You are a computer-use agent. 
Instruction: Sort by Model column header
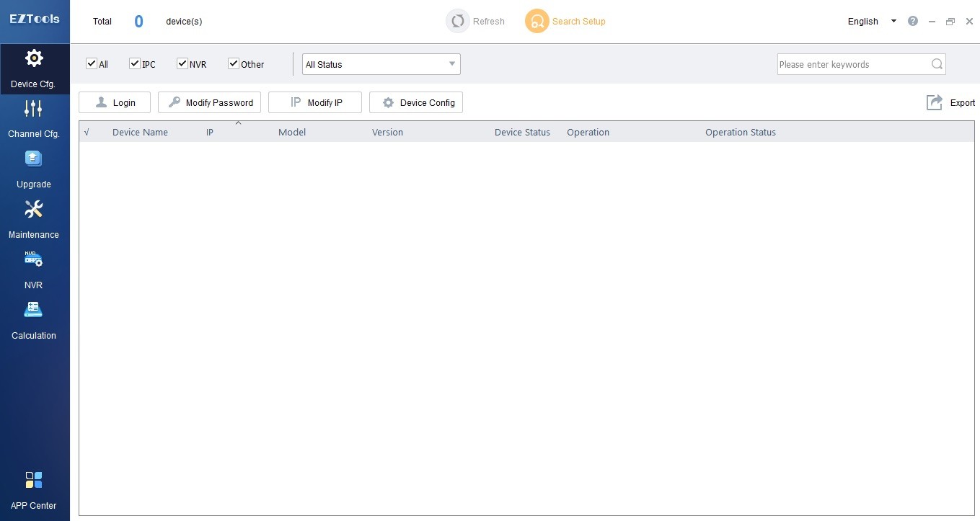point(292,133)
